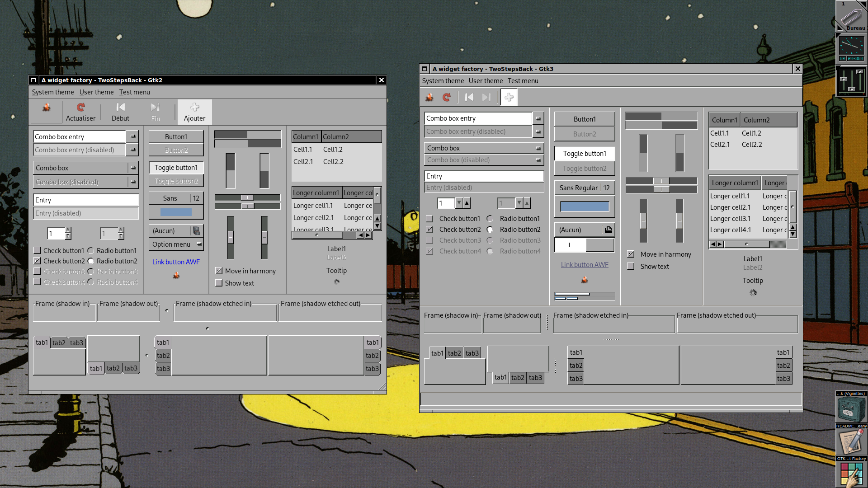Click the spinner icon under Tooltip in Gtk3
This screenshot has width=868, height=488.
coord(753,293)
